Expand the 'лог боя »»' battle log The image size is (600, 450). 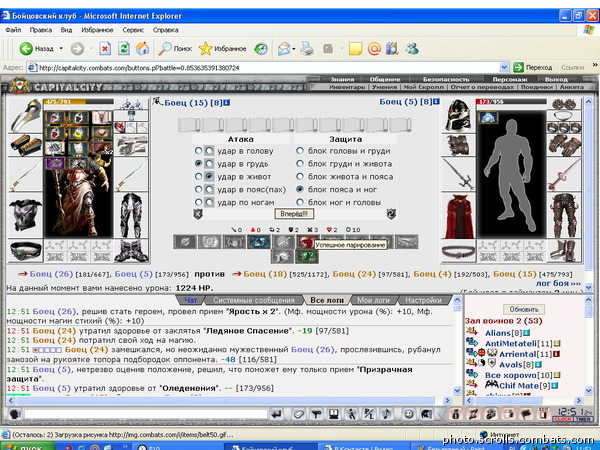click(558, 284)
